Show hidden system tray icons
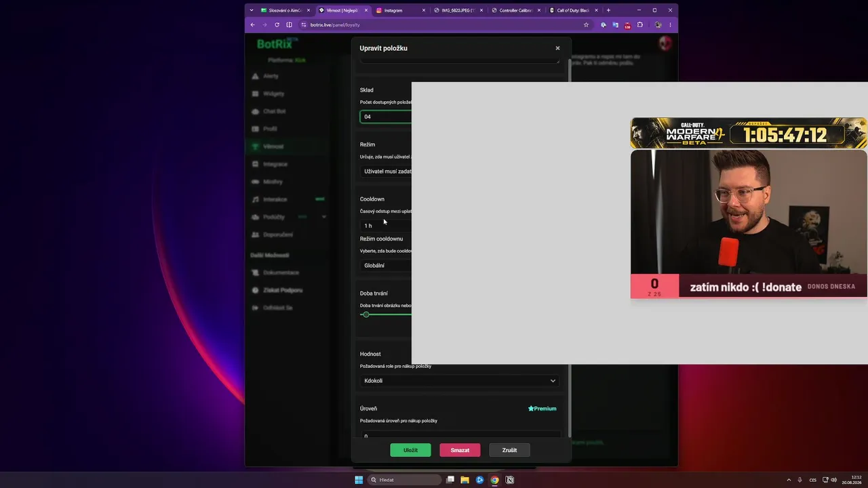868x488 pixels. tap(789, 480)
